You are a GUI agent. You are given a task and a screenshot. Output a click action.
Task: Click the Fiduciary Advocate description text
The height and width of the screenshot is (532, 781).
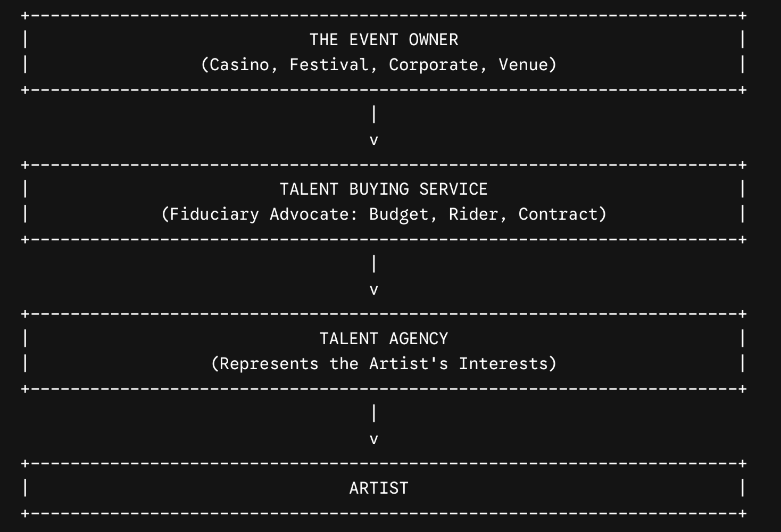[384, 214]
